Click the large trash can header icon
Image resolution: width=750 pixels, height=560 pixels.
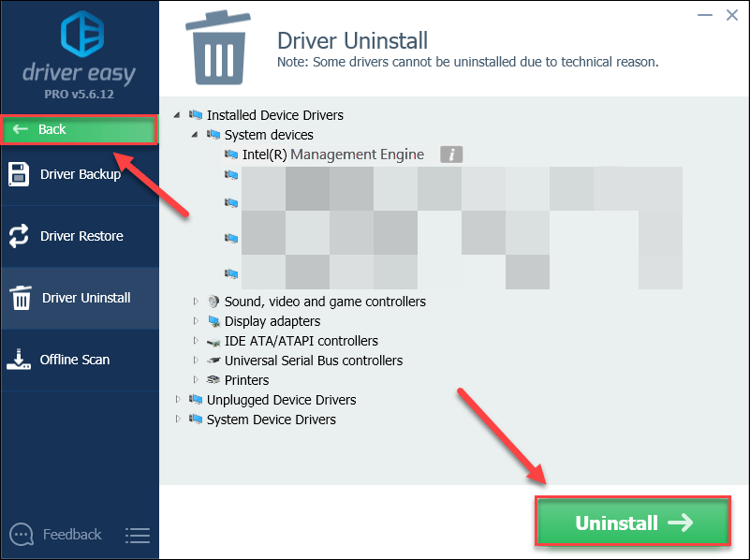(x=218, y=50)
